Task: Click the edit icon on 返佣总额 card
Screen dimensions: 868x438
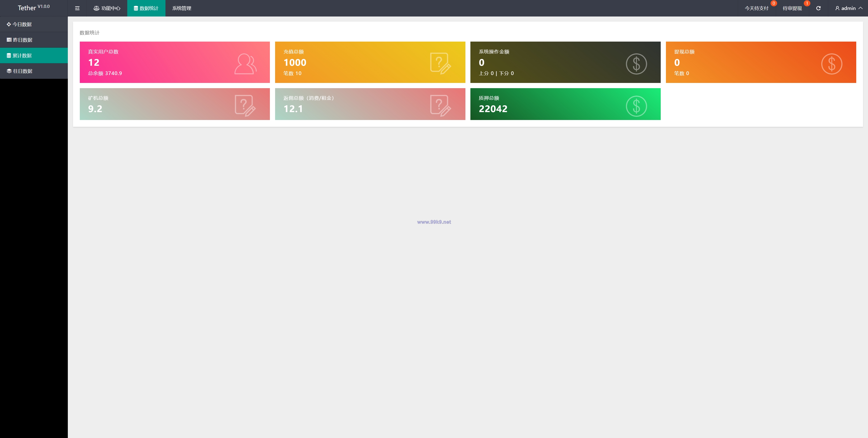Action: pyautogui.click(x=440, y=106)
